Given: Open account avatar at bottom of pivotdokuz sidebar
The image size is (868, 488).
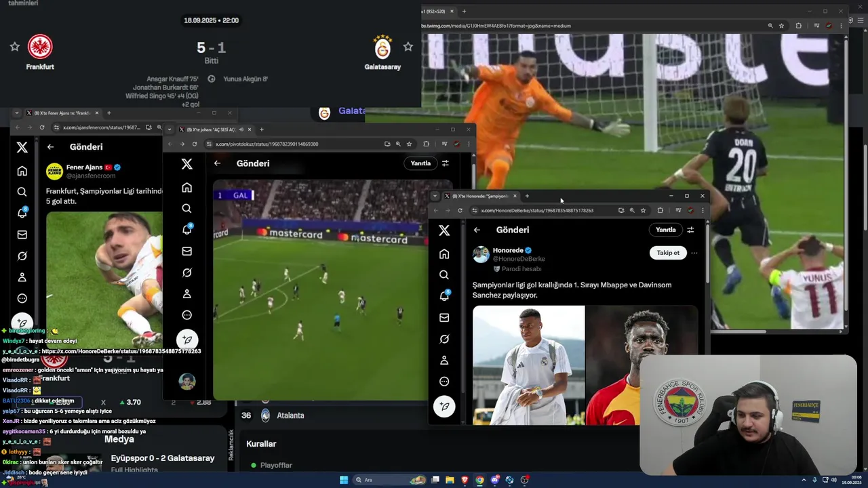Looking at the screenshot, I should click(187, 382).
